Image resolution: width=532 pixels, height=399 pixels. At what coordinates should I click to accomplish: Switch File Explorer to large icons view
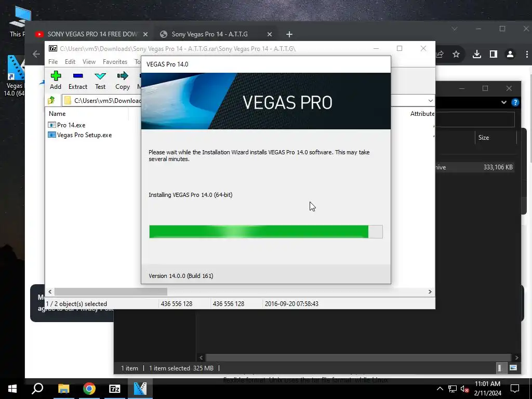[513, 368]
